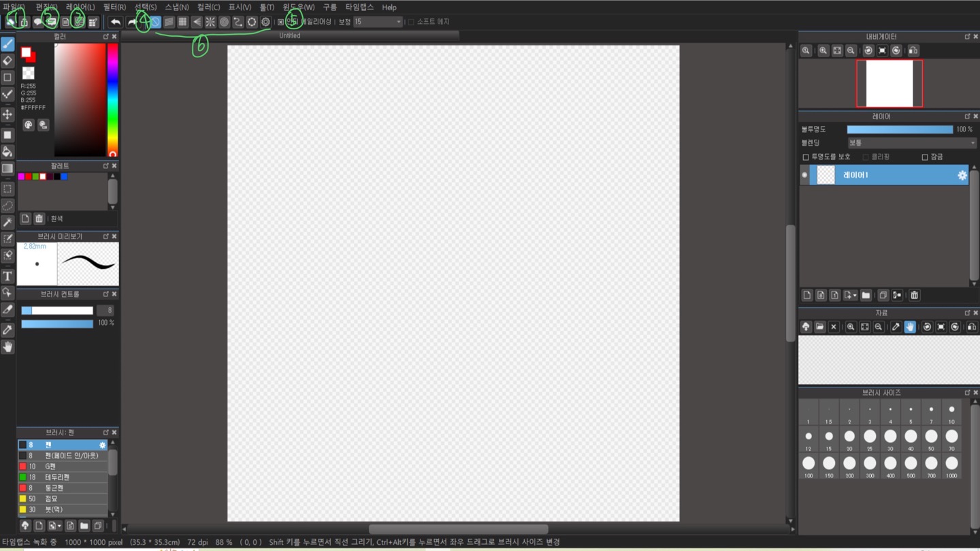Pick the magenta palette swatch
The width and height of the screenshot is (980, 551).
(21, 176)
